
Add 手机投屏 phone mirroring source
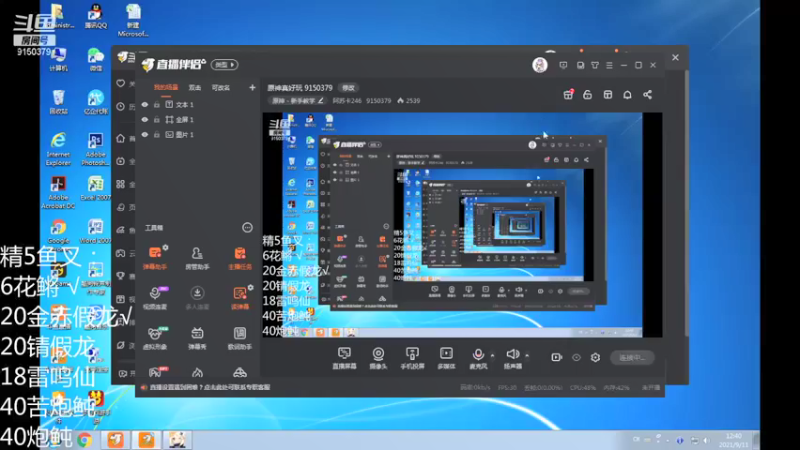412,358
